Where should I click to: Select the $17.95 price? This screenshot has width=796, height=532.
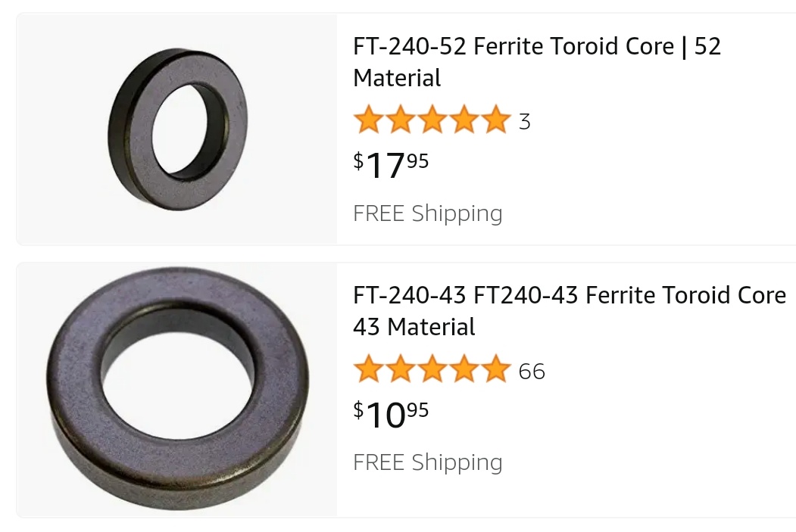tap(391, 164)
